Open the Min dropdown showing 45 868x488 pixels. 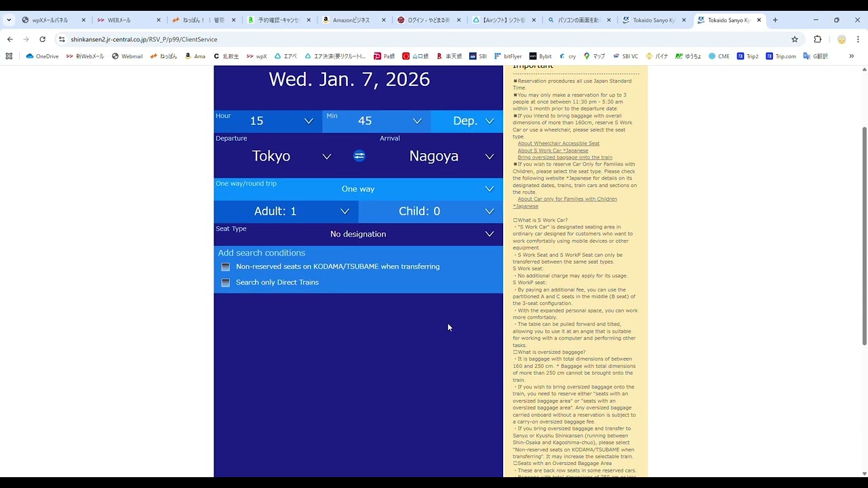(x=376, y=121)
